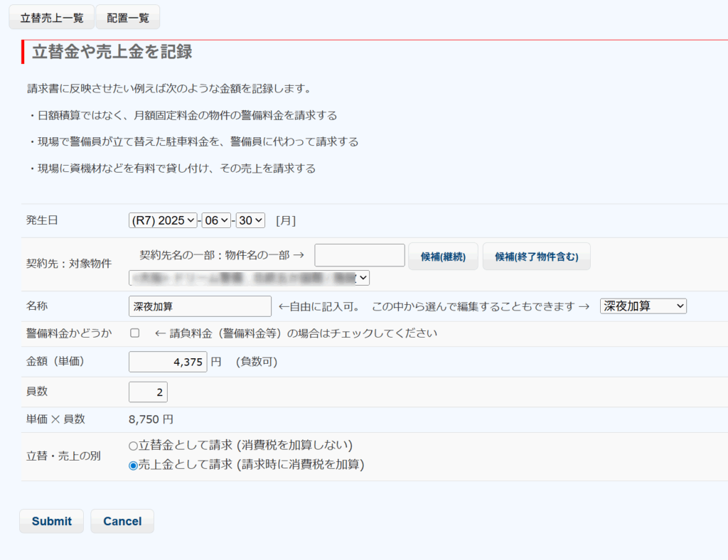Expand the 契約先:対象物件 selection dropdown

tap(249, 278)
